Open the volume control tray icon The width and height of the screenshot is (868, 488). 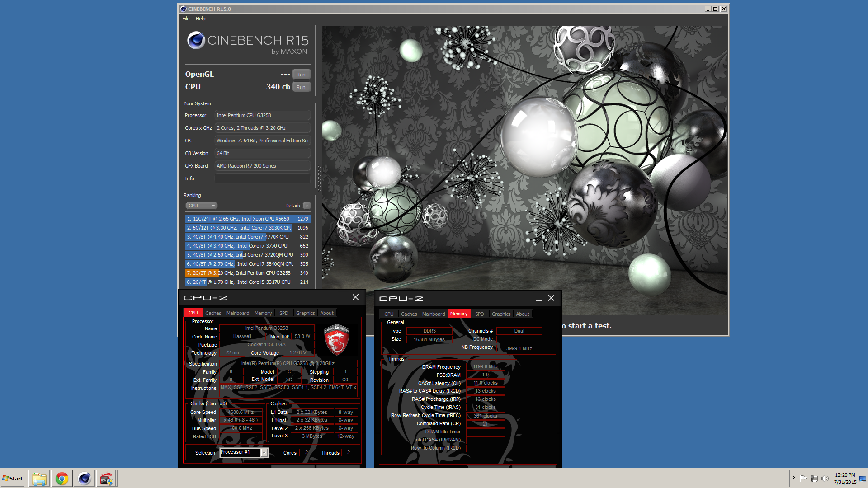(x=825, y=479)
